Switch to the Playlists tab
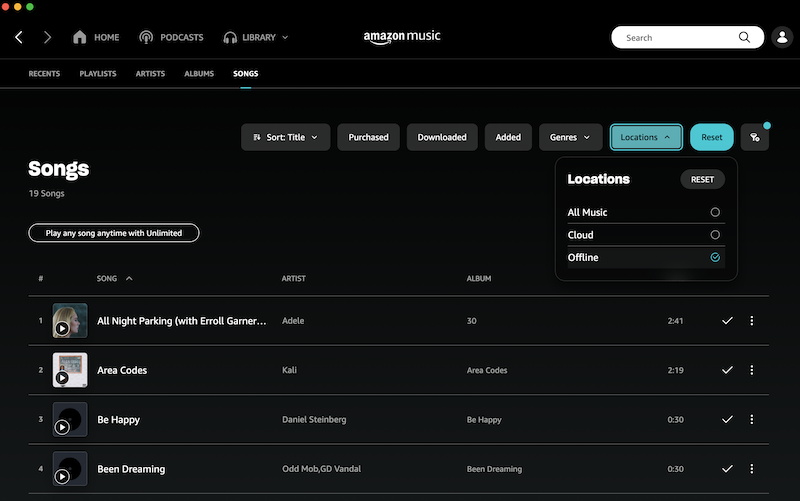The width and height of the screenshot is (800, 501). click(98, 74)
